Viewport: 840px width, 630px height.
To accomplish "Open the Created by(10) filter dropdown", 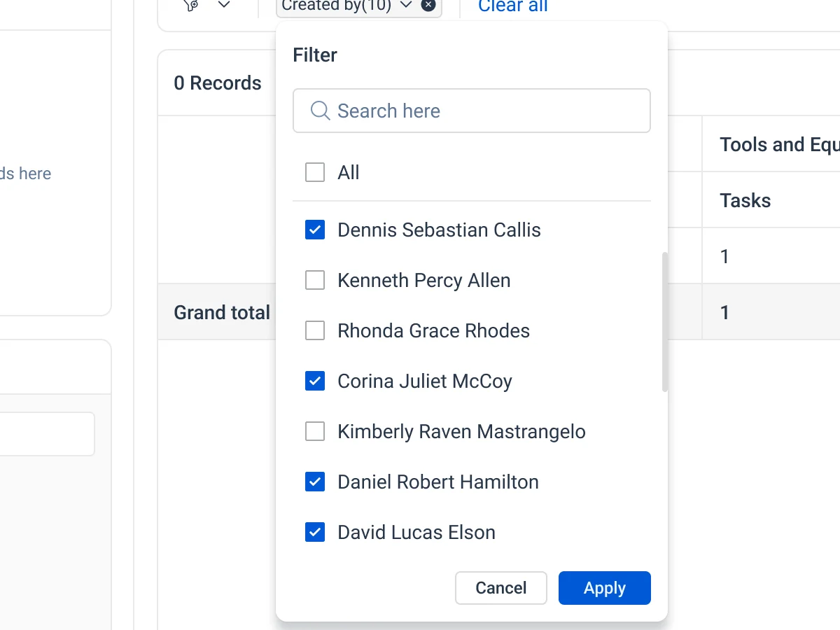I will click(x=360, y=6).
